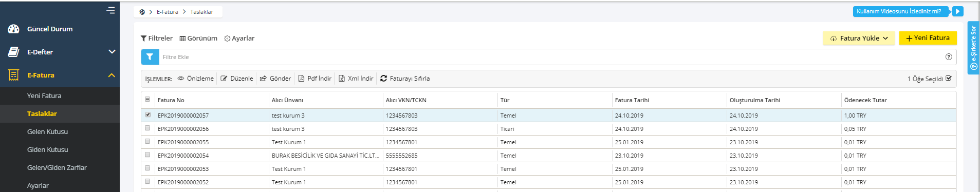Sort by Ödenecek Tutar column header
Image resolution: width=980 pixels, height=192 pixels.
click(x=865, y=100)
